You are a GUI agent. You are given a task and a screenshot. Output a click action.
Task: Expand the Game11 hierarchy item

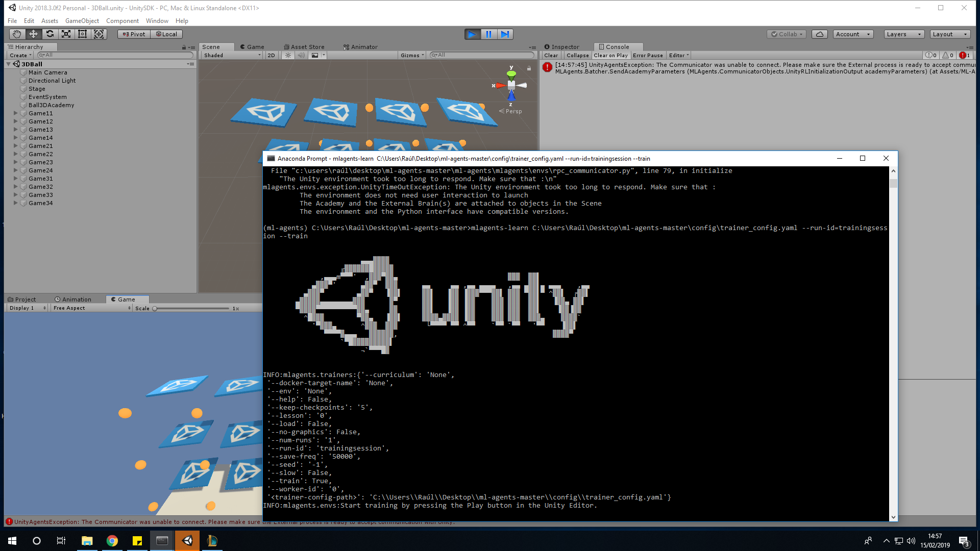click(15, 113)
